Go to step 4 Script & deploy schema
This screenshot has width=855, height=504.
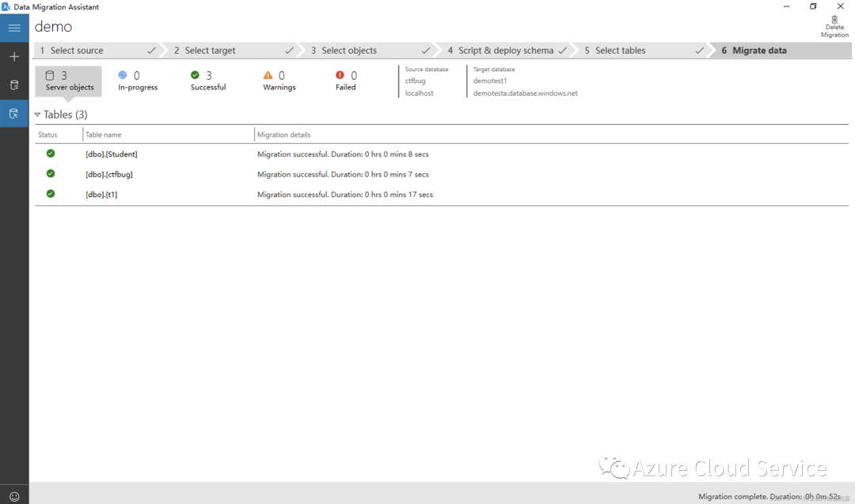click(x=507, y=50)
